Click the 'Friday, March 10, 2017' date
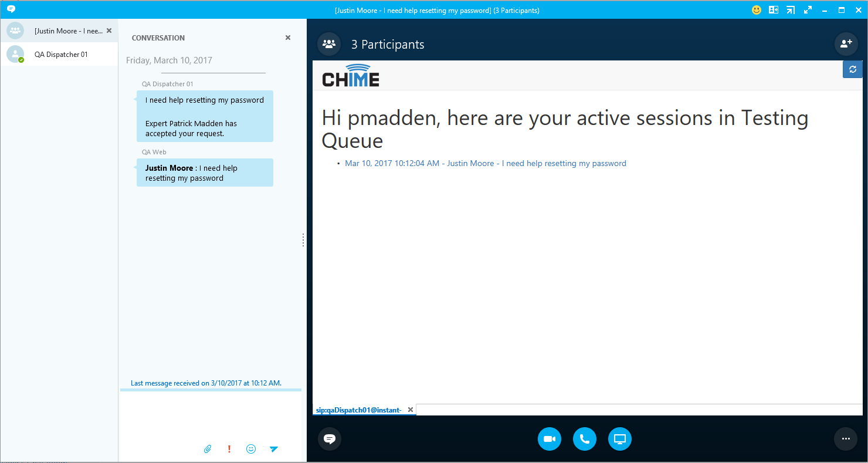Image resolution: width=868 pixels, height=463 pixels. tap(169, 60)
